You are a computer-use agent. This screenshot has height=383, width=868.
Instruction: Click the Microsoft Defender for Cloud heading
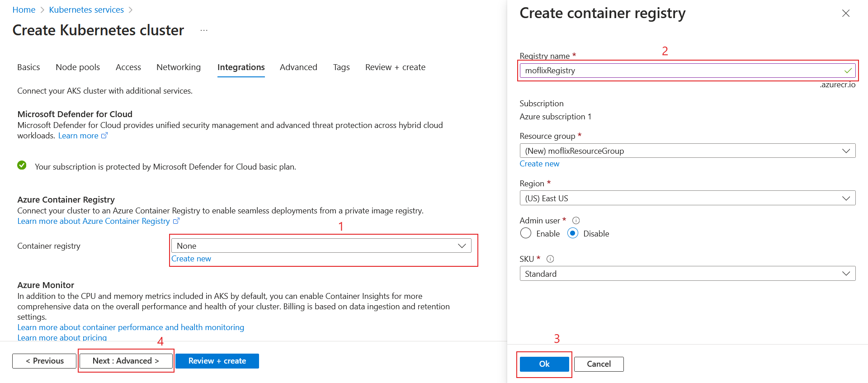(75, 114)
